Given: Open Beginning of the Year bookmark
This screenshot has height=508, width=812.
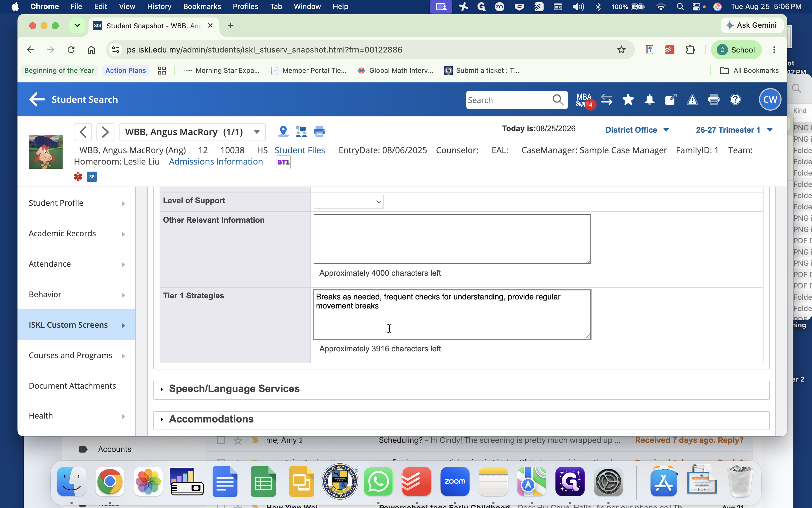Looking at the screenshot, I should [x=59, y=71].
